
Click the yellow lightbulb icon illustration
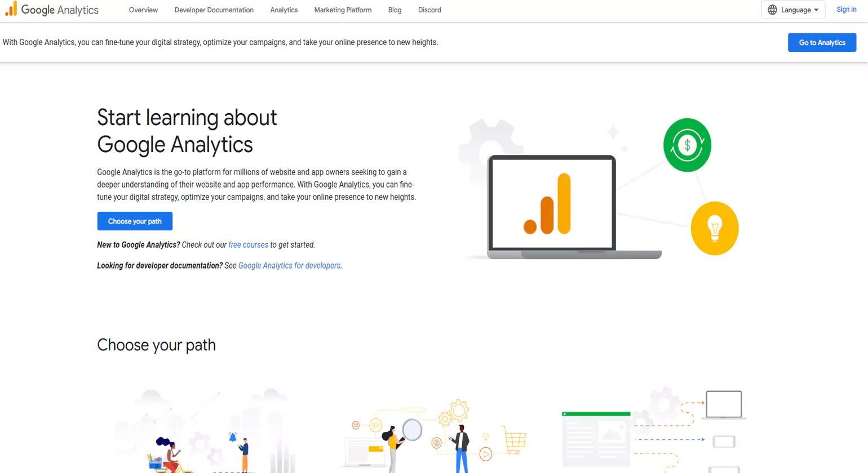(715, 229)
